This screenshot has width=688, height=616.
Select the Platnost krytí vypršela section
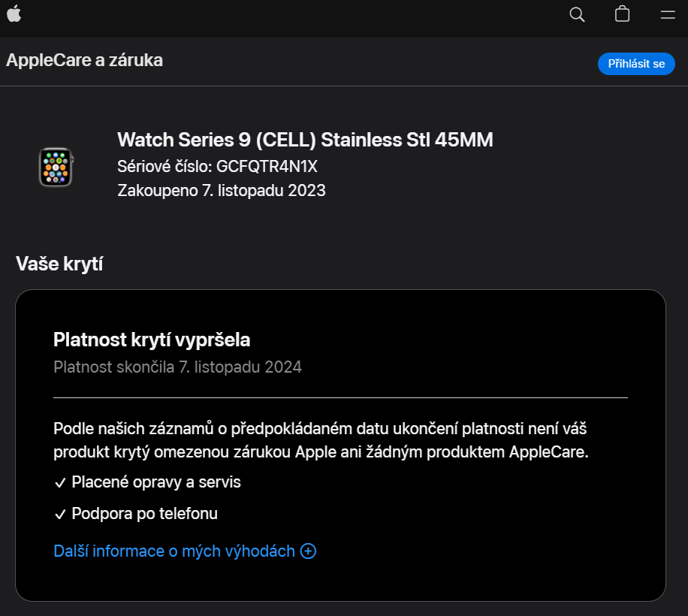152,339
